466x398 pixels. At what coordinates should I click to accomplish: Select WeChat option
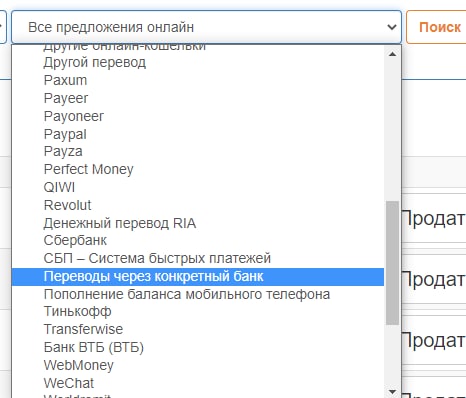[198, 383]
